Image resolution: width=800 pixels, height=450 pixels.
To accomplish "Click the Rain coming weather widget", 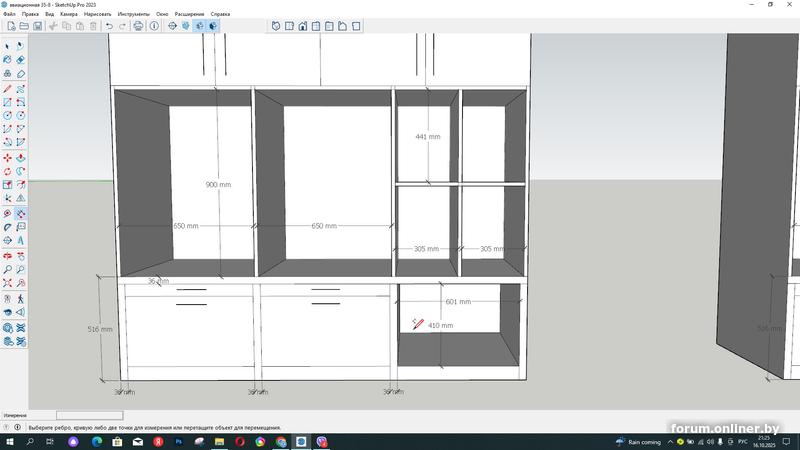I will tap(638, 442).
